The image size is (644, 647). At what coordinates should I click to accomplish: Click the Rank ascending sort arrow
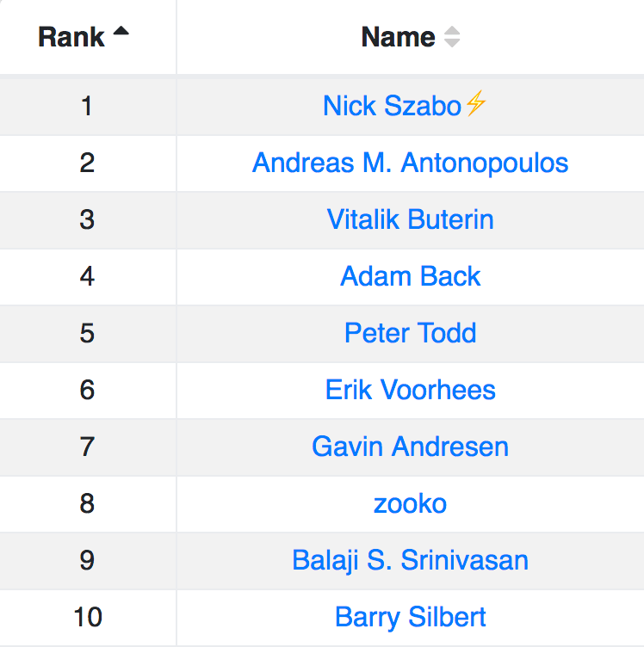pyautogui.click(x=121, y=31)
